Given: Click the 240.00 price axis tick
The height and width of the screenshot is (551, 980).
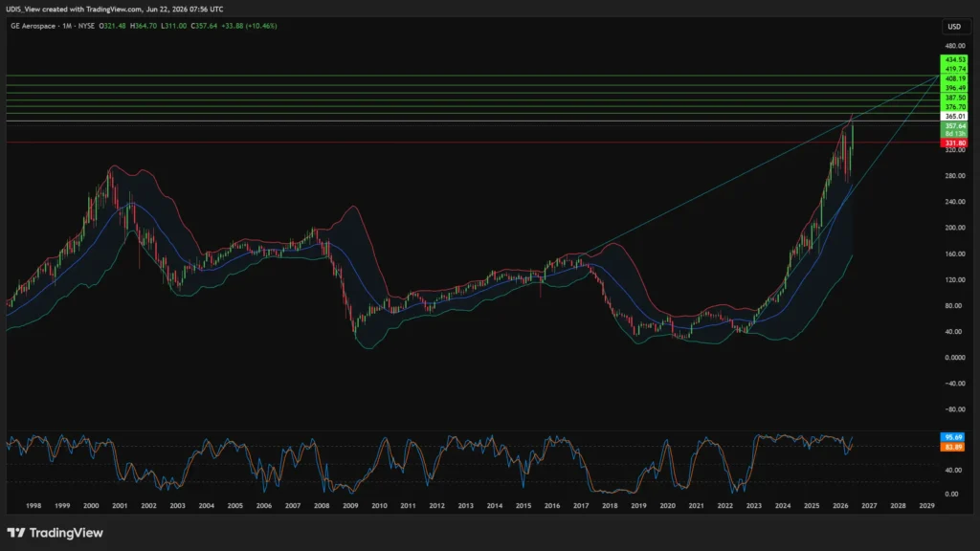Looking at the screenshot, I should click(x=954, y=202).
